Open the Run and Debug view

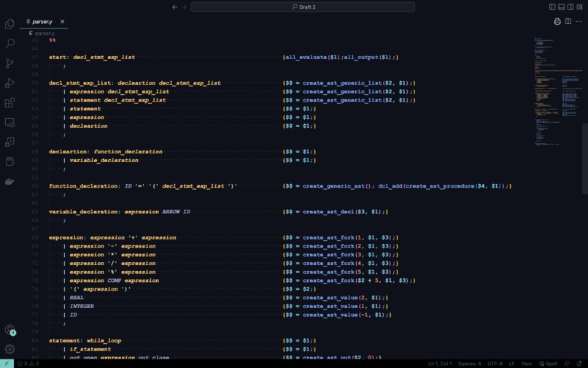click(9, 83)
